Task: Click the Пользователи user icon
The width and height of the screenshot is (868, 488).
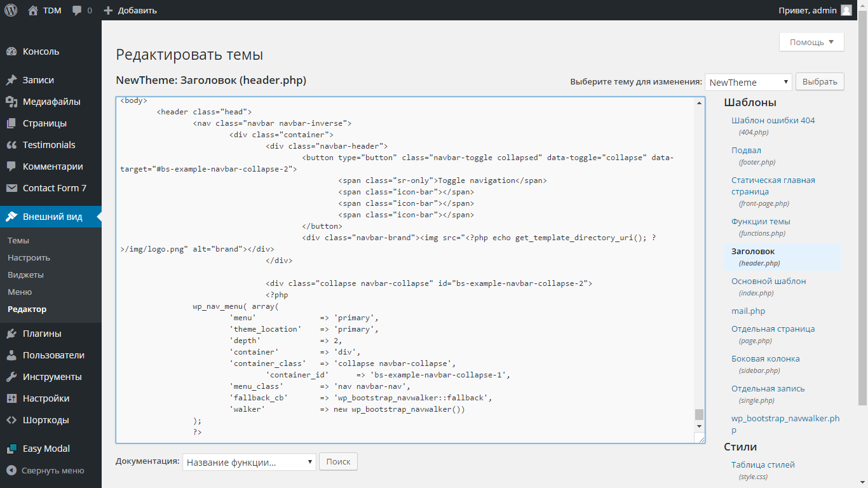Action: tap(11, 355)
